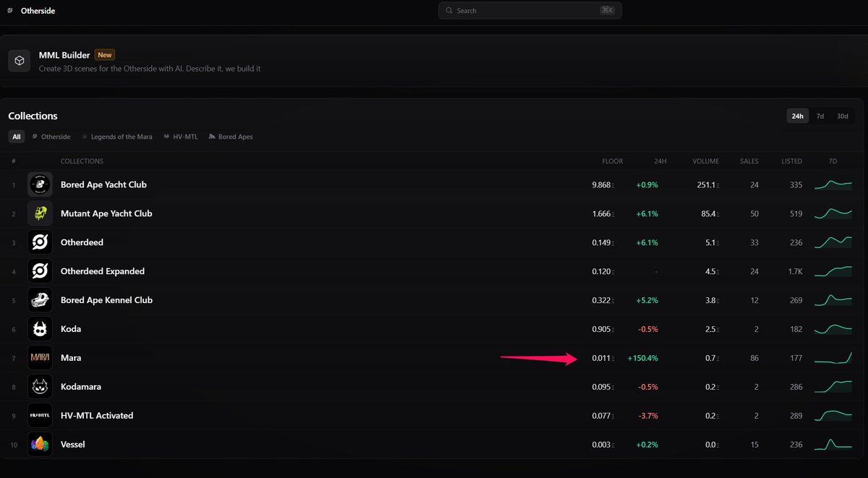Open Mutant Ape Yacht Club name
This screenshot has height=478, width=868.
point(106,213)
